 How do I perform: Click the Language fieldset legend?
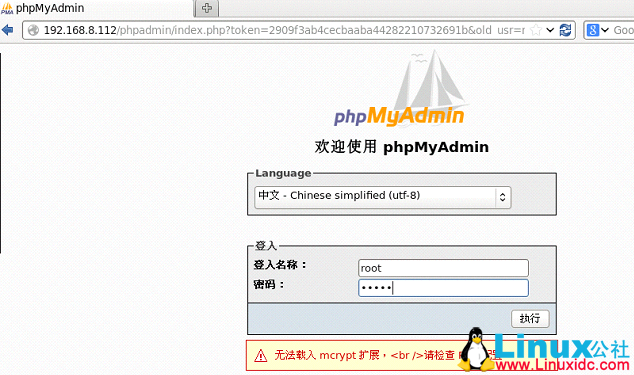(283, 173)
